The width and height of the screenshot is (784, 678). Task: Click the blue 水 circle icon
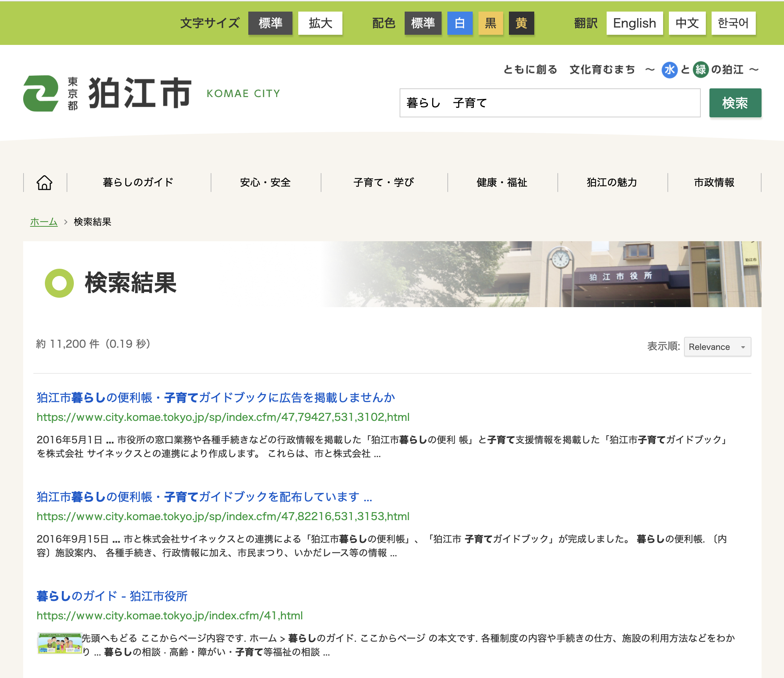click(669, 70)
